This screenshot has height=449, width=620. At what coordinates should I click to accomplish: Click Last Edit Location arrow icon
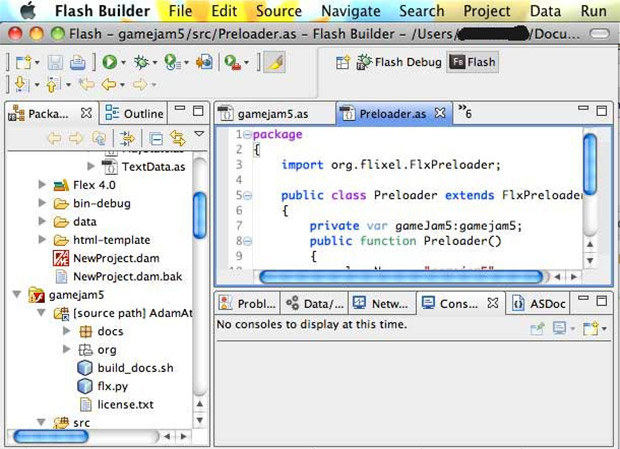pyautogui.click(x=87, y=84)
